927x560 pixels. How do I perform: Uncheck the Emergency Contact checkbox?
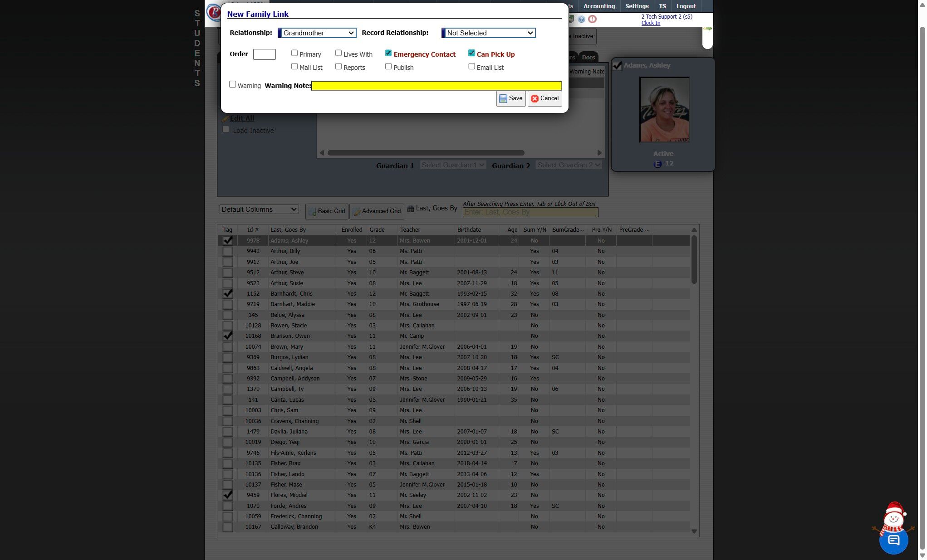pos(388,54)
